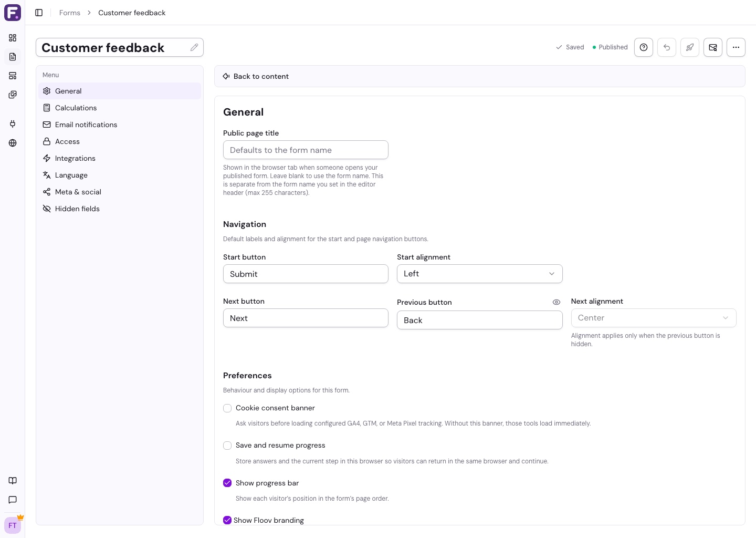The image size is (756, 538).
Task: Enable Save and resume progress checkbox
Action: (227, 446)
